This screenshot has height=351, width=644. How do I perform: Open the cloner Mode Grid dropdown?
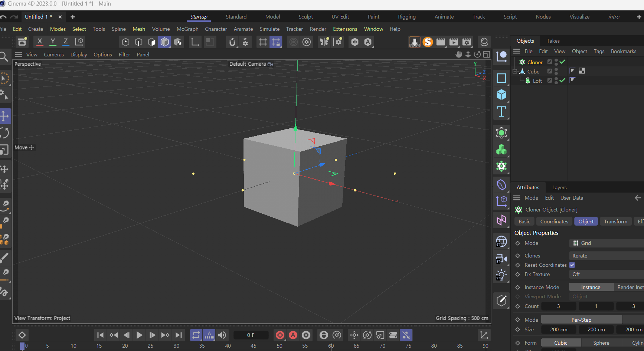[x=607, y=243]
